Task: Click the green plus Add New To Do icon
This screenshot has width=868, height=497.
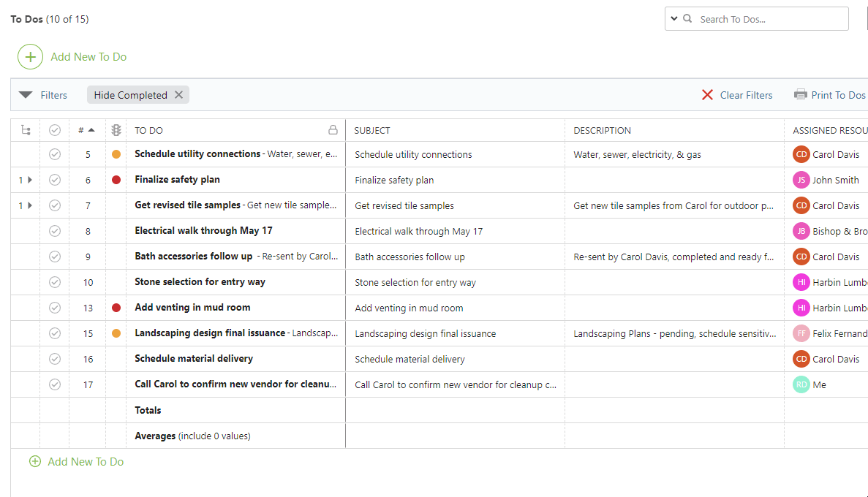Action: point(30,57)
